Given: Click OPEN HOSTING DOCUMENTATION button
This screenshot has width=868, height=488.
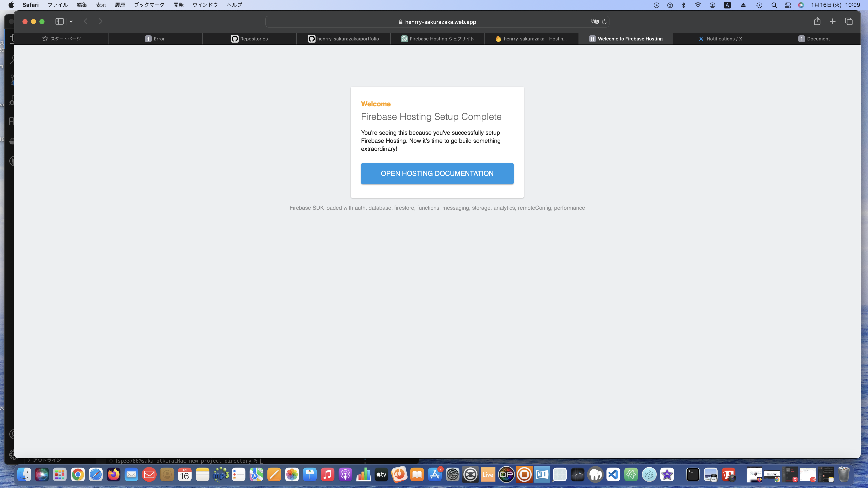Looking at the screenshot, I should (437, 173).
